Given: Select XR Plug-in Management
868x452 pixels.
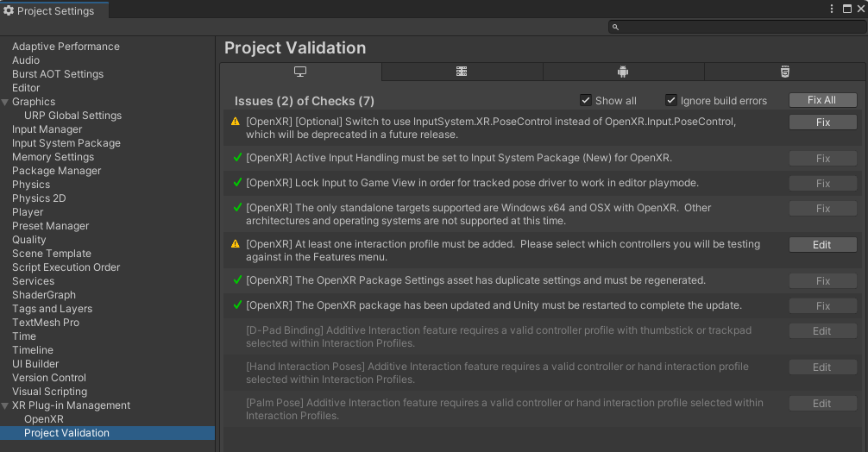Looking at the screenshot, I should pos(71,405).
